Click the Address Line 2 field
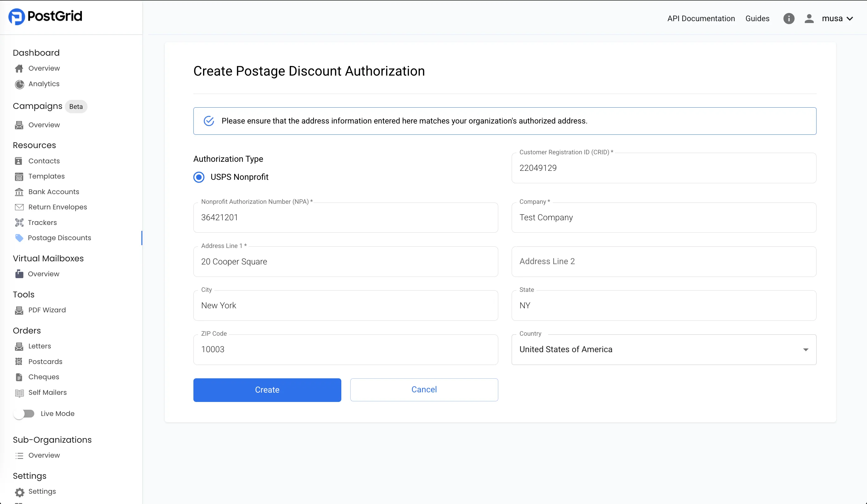The height and width of the screenshot is (504, 867). 664,261
